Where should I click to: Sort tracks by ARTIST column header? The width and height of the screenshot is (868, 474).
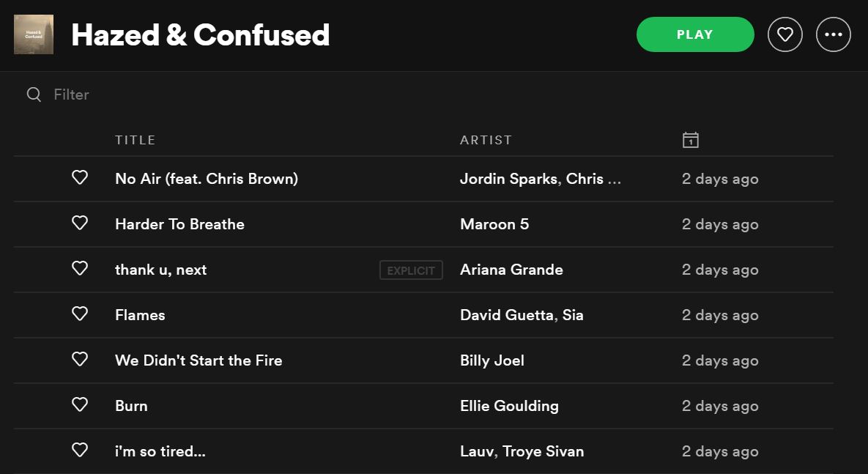point(486,140)
